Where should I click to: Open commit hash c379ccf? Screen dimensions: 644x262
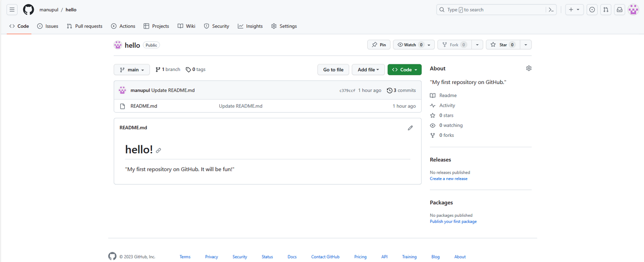click(347, 91)
